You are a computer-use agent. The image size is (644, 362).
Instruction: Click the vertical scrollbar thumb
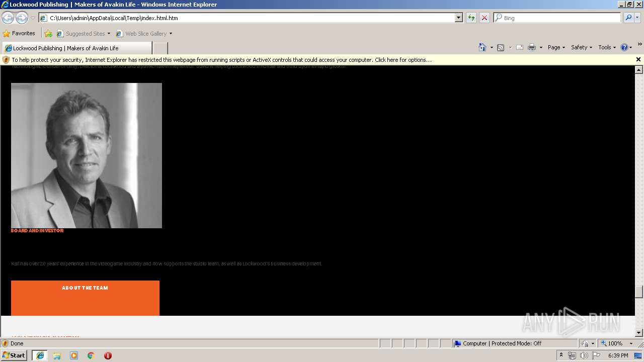[639, 292]
